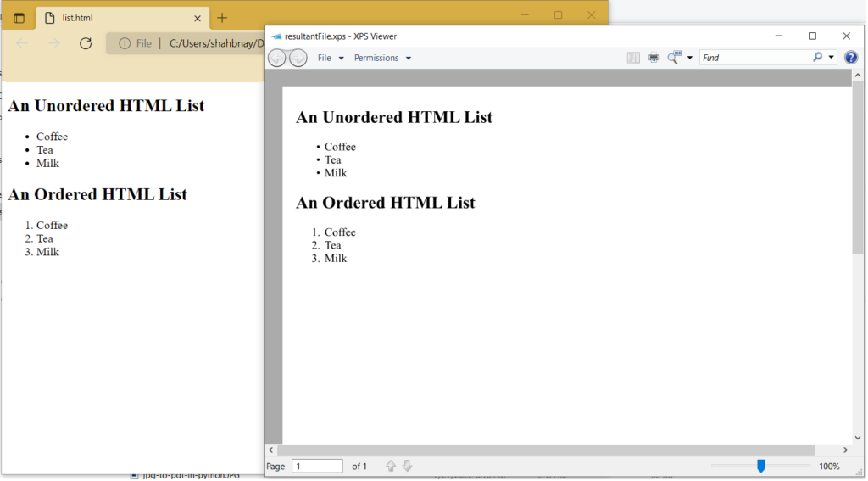The width and height of the screenshot is (868, 481).
Task: Open XPS Viewer Help via question mark
Action: [851, 58]
